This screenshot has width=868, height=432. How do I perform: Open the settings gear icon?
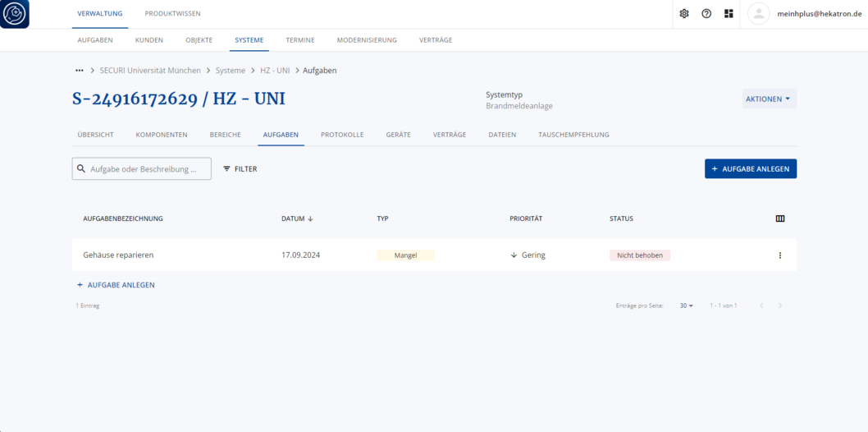tap(683, 14)
